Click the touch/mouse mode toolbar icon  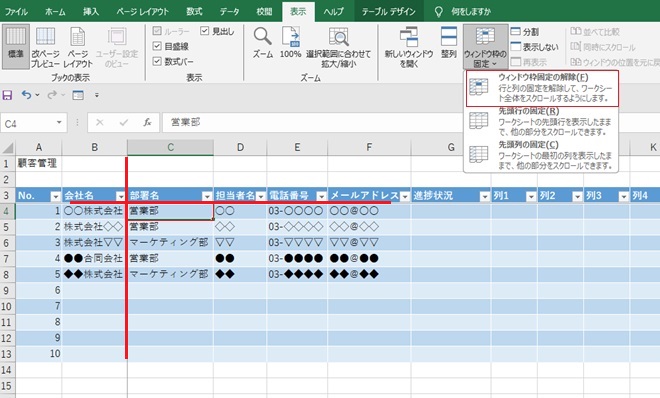(78, 95)
